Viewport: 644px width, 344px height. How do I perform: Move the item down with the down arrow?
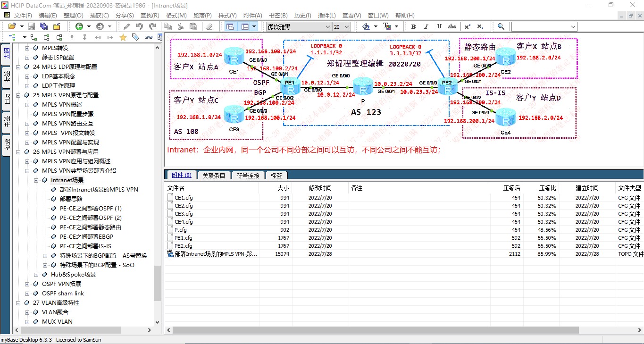point(84,37)
